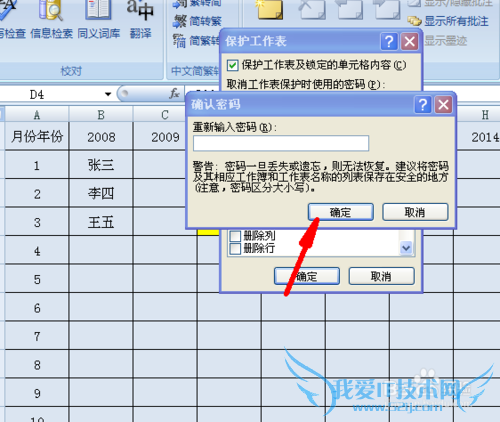Click column A cell showing 5

[x=37, y=279]
